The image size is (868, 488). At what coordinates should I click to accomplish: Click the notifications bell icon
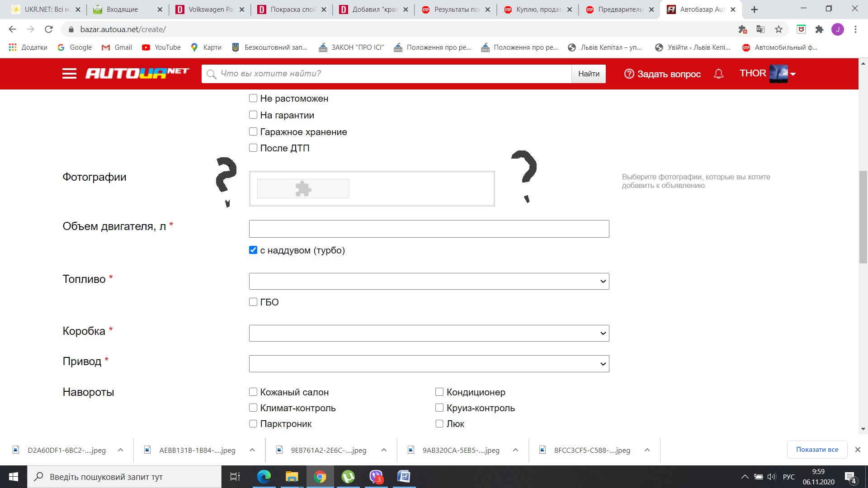click(718, 74)
